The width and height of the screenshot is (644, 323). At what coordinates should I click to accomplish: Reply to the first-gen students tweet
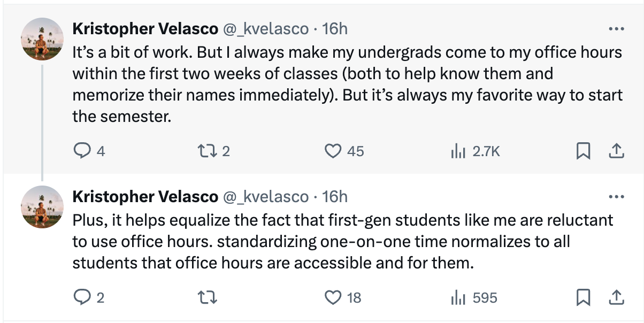81,297
